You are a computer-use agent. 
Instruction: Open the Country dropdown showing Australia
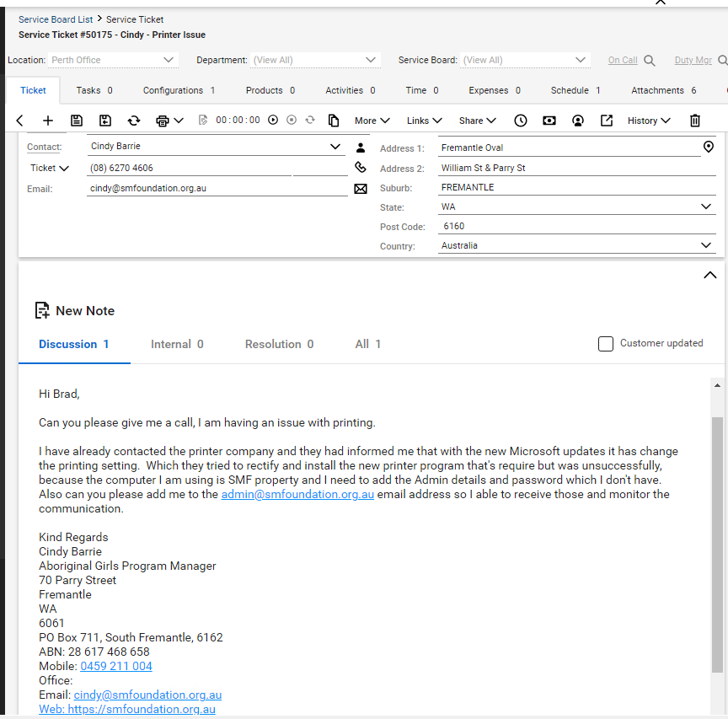[706, 245]
